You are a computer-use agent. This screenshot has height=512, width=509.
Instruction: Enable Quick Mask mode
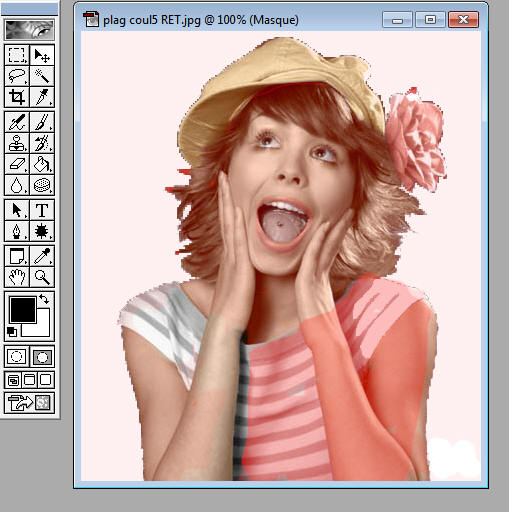click(42, 356)
